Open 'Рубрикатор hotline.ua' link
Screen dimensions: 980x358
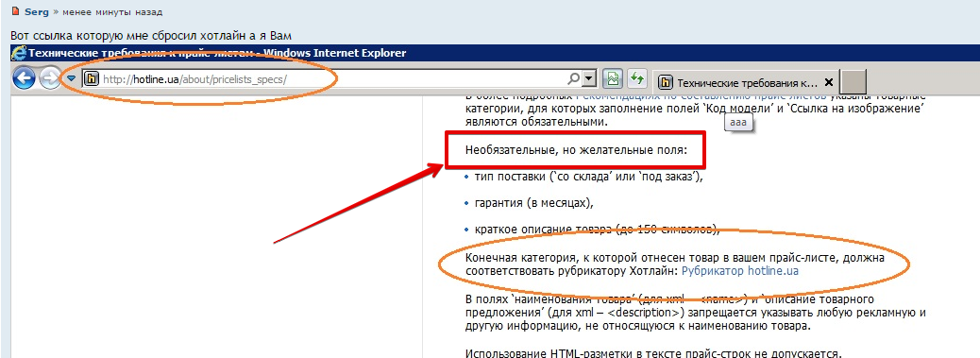click(x=740, y=272)
